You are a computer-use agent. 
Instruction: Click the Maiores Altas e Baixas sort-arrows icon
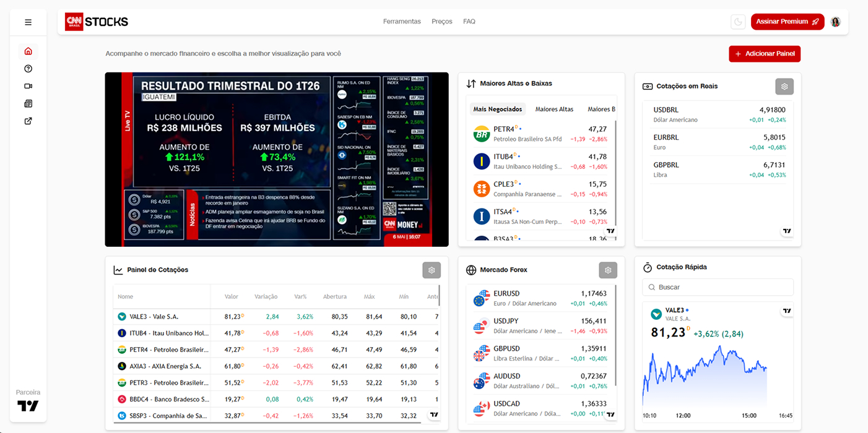[x=471, y=84]
